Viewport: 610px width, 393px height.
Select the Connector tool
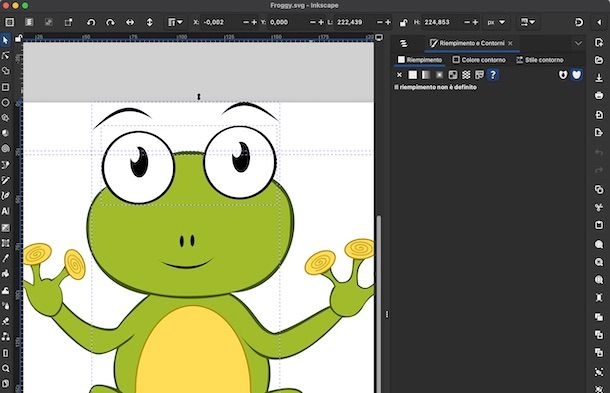[x=5, y=337]
